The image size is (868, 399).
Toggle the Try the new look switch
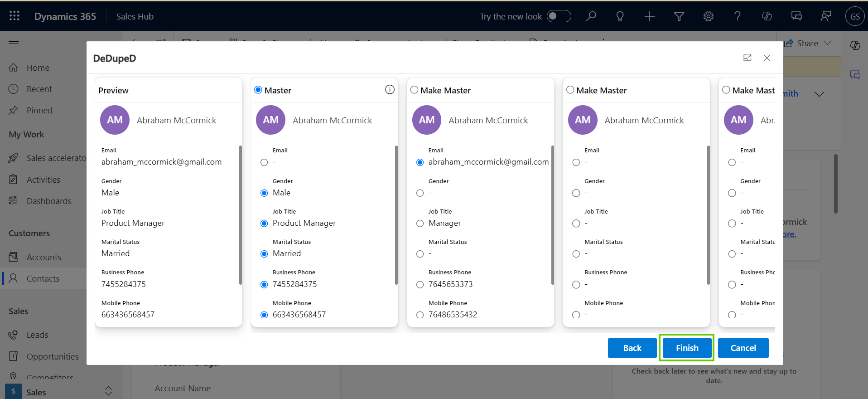tap(559, 16)
